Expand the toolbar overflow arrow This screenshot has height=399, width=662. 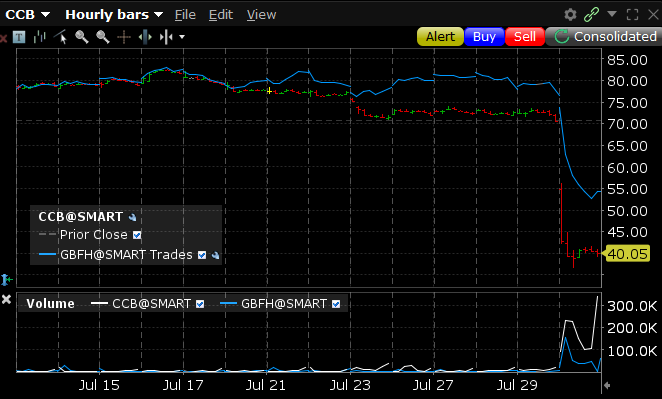(x=182, y=37)
